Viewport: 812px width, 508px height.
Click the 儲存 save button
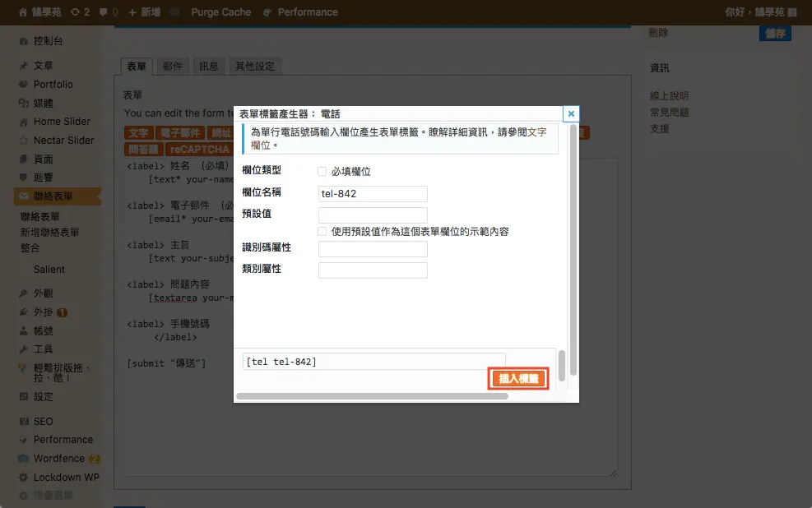tap(775, 34)
